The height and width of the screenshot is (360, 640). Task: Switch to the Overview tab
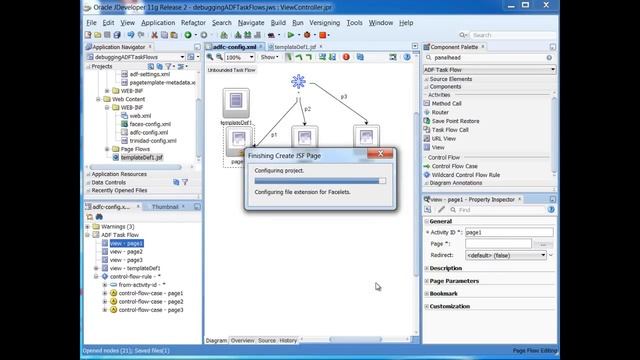pyautogui.click(x=242, y=340)
